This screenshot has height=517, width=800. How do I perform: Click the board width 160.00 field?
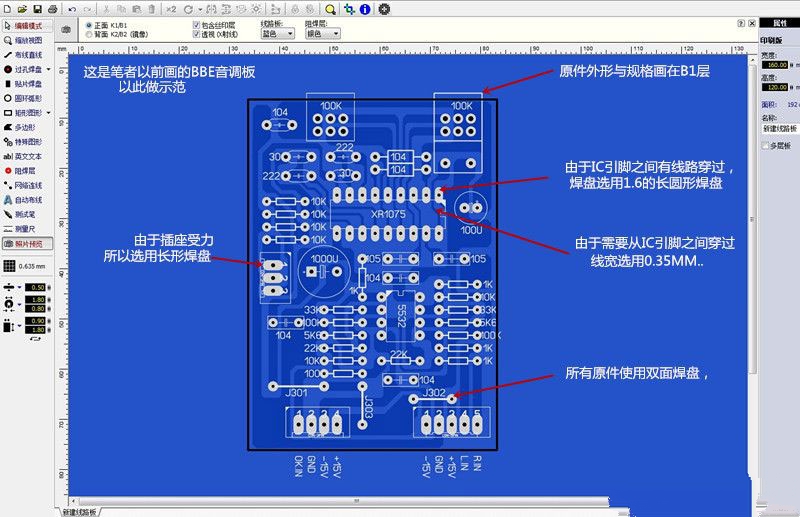click(775, 65)
